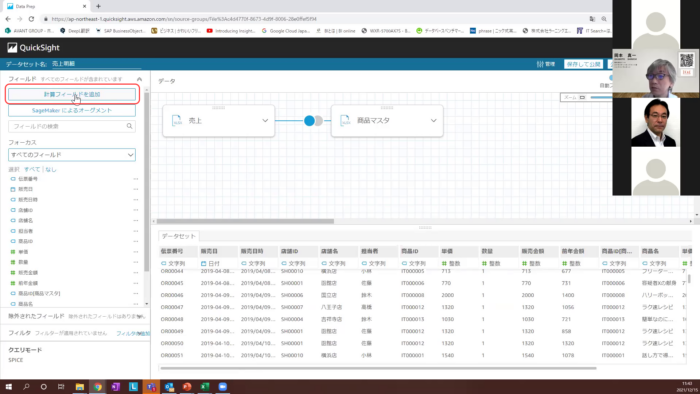The height and width of the screenshot is (394, 700).
Task: Click the file icon on the 売上 node
Action: (x=177, y=120)
